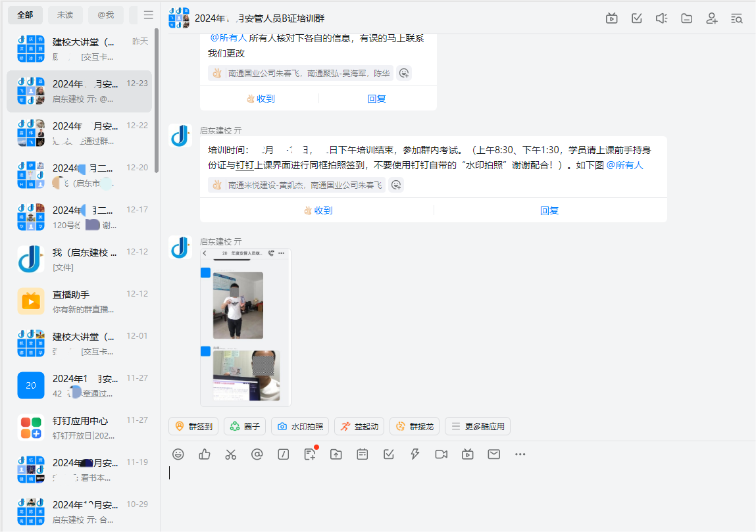This screenshot has width=756, height=532.
Task: Create a calendar event from input toolbar
Action: click(363, 454)
